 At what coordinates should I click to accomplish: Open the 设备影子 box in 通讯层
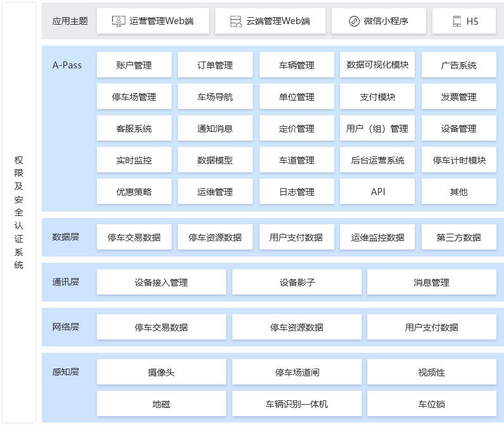297,282
